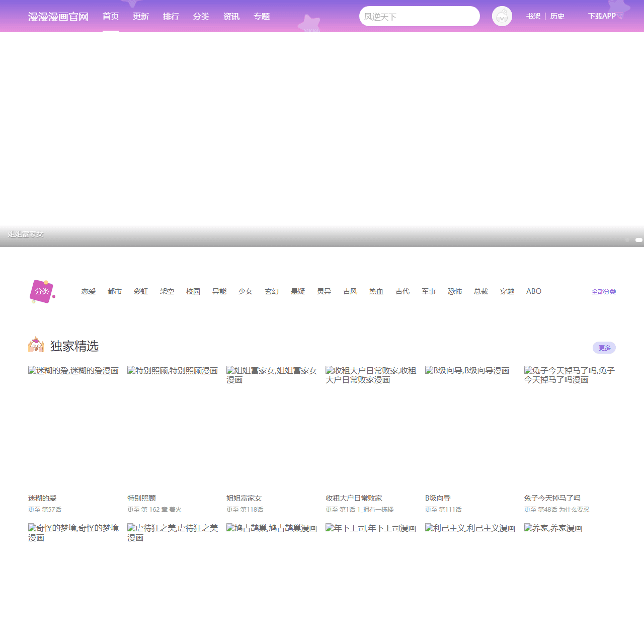
Task: Click the 姐姐富家女 title below its cover
Action: click(244, 498)
